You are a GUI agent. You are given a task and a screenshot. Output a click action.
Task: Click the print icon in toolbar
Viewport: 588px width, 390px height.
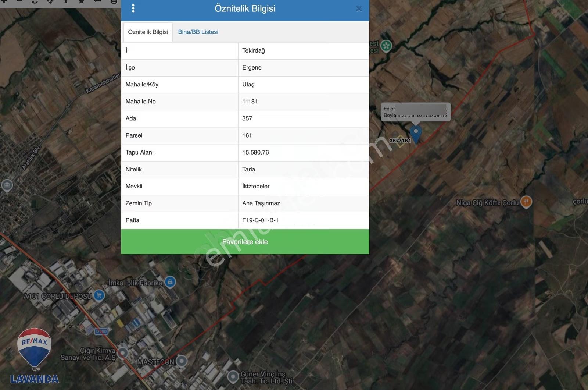pos(114,2)
